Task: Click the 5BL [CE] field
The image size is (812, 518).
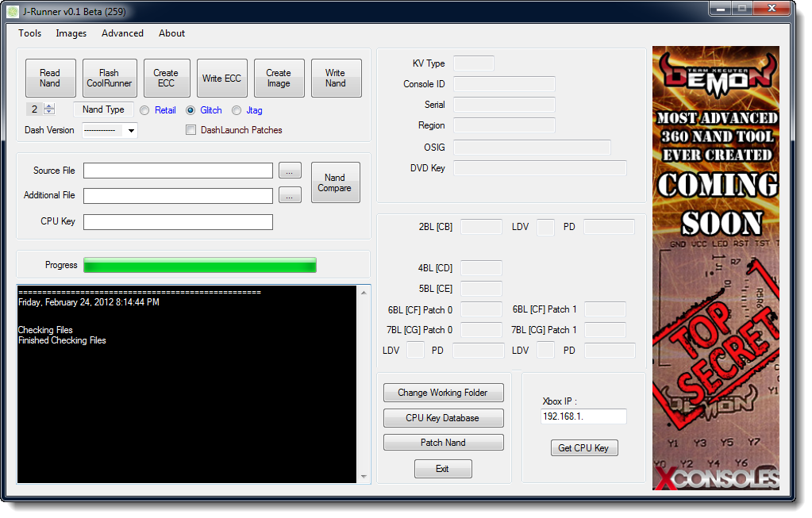Action: point(481,289)
